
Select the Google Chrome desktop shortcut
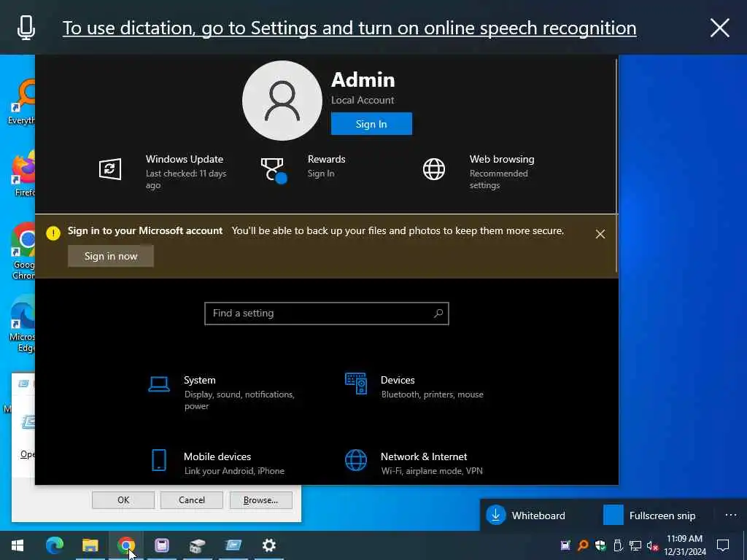(23, 252)
